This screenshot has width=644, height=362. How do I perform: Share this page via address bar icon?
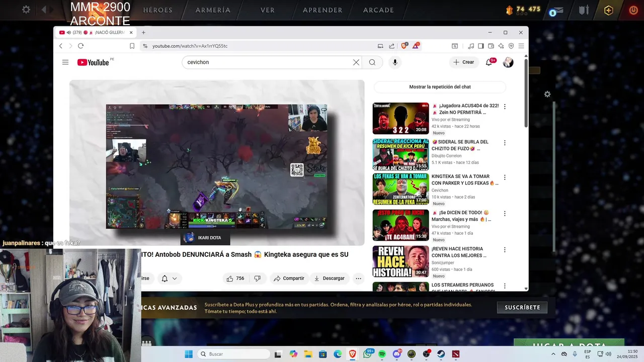(391, 46)
